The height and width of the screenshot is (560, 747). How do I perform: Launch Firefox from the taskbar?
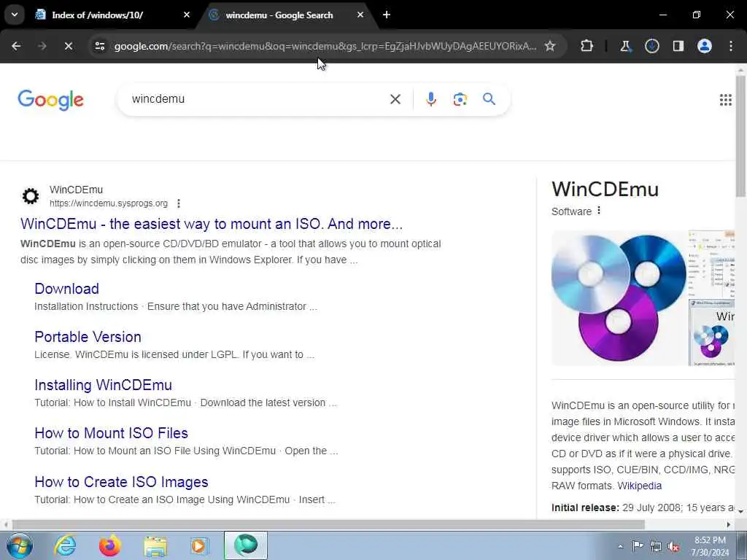click(109, 545)
